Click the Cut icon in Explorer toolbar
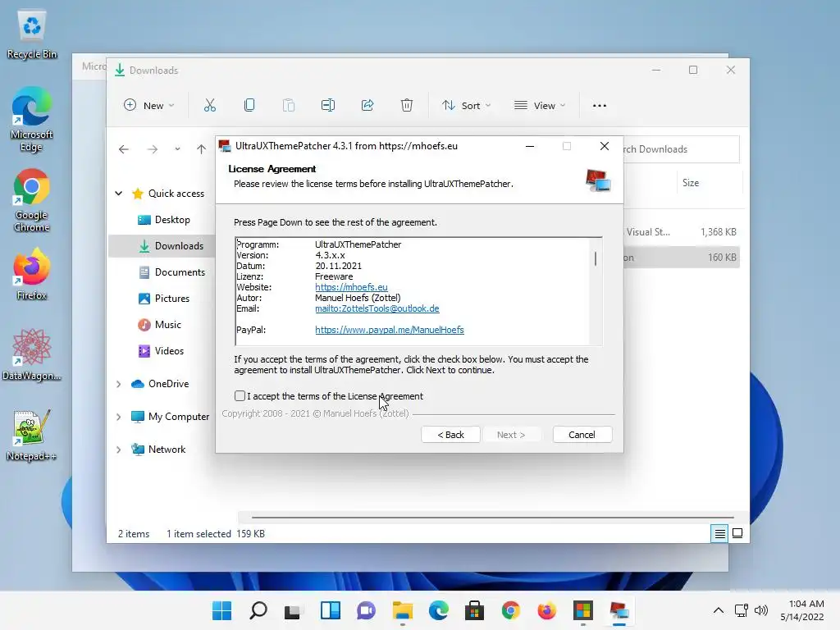The width and height of the screenshot is (840, 630). (209, 106)
